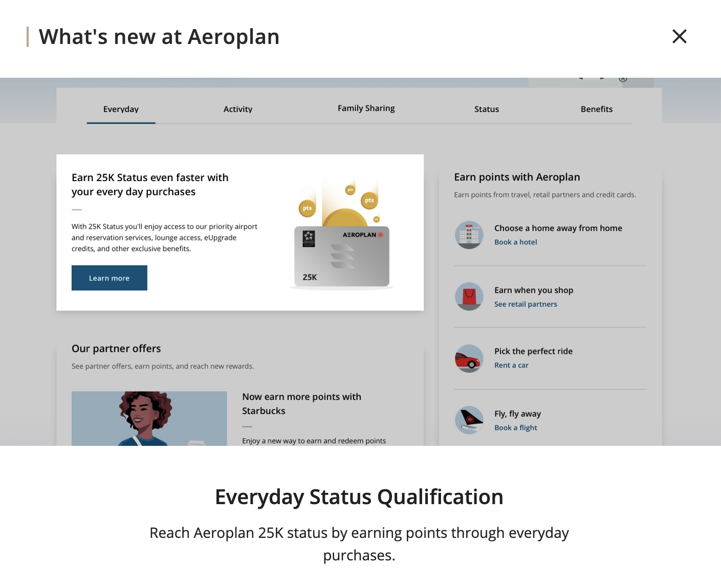The height and width of the screenshot is (588, 721).
Task: Click the red car rental icon
Action: pyautogui.click(x=469, y=358)
